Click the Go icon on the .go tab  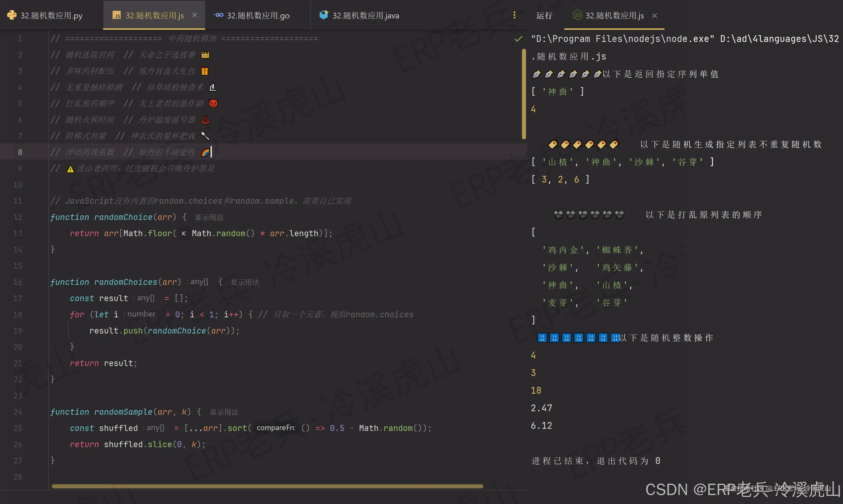[x=218, y=15]
